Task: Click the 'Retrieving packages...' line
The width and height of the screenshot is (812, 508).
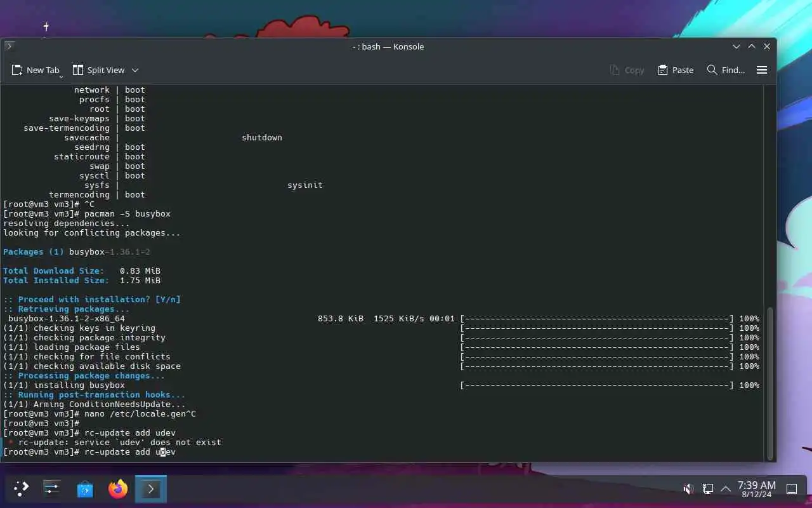Action: [x=67, y=309]
